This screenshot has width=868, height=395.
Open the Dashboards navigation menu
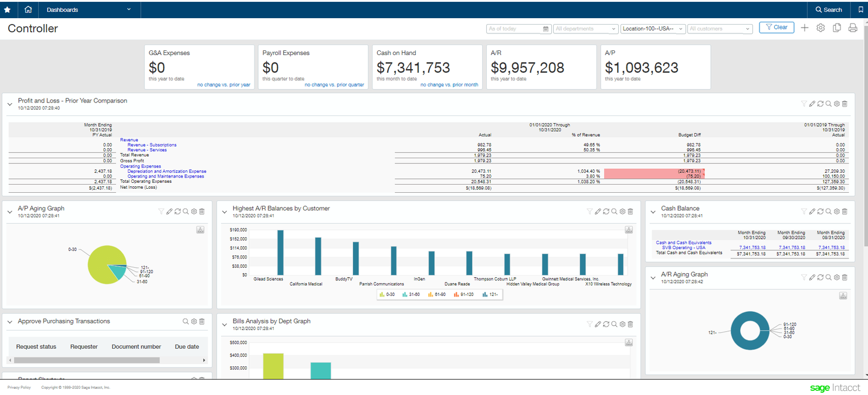88,9
